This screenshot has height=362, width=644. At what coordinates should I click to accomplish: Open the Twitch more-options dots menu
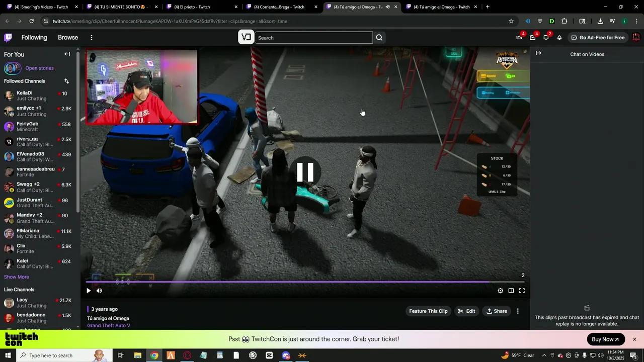click(x=91, y=38)
